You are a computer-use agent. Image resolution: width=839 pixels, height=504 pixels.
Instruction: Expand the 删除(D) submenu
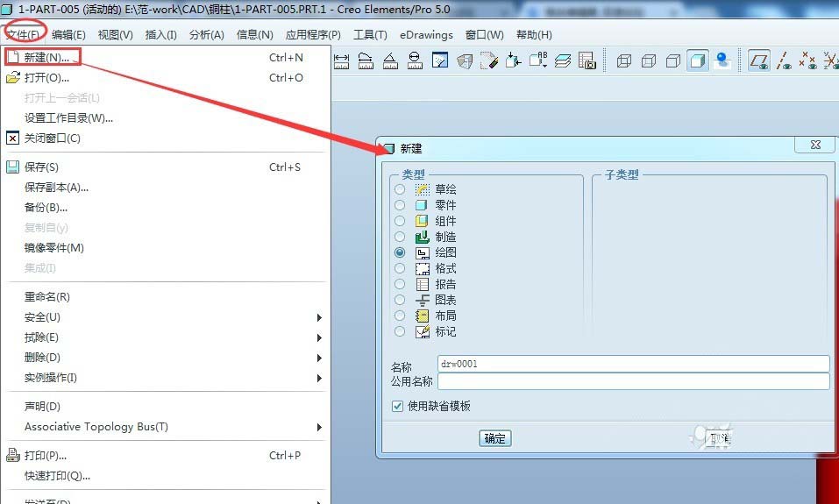click(x=319, y=358)
